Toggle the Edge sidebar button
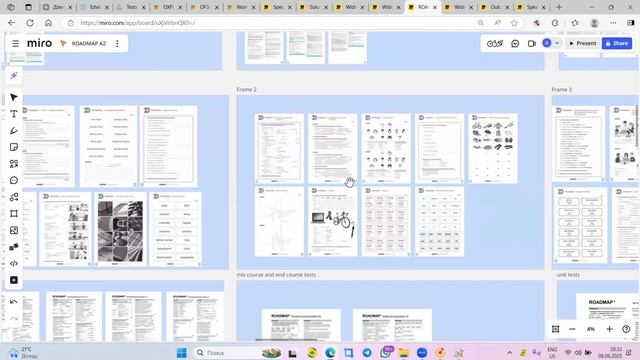This screenshot has width=640, height=360. tap(631, 23)
